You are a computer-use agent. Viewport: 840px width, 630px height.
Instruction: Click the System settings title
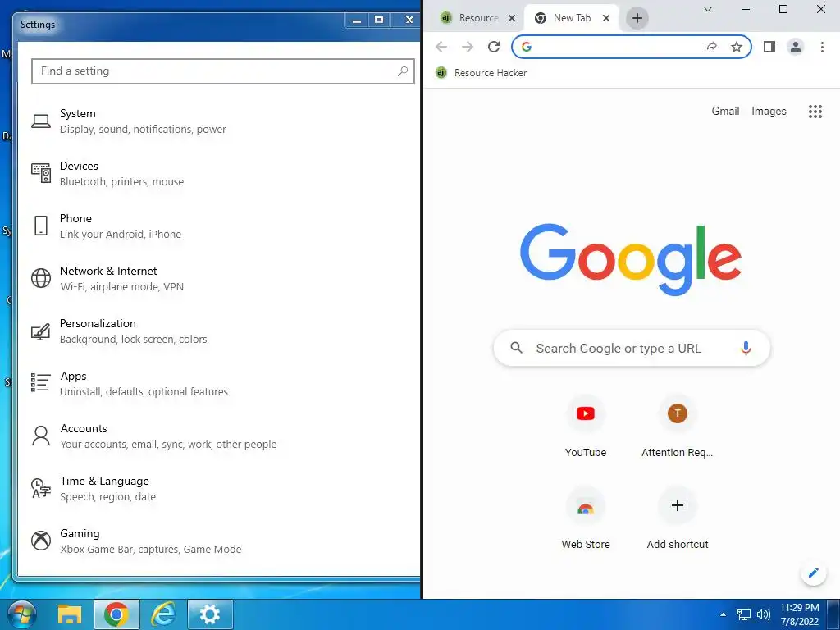point(78,113)
